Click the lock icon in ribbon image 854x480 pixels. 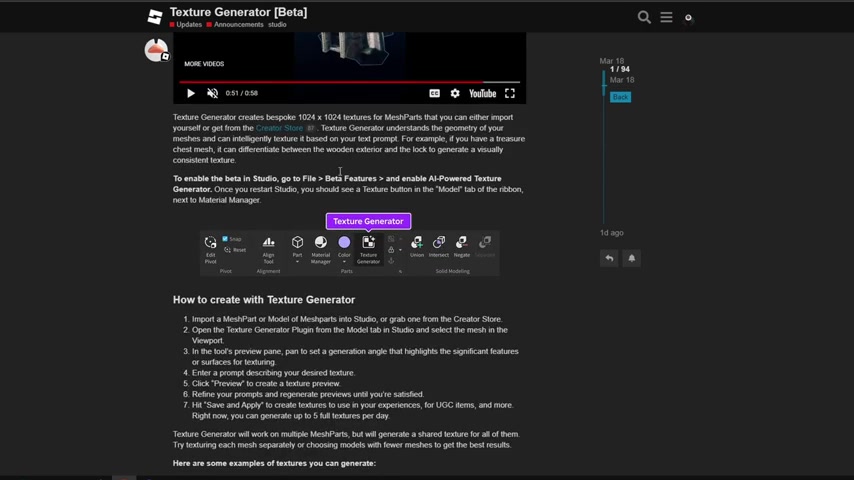391,250
